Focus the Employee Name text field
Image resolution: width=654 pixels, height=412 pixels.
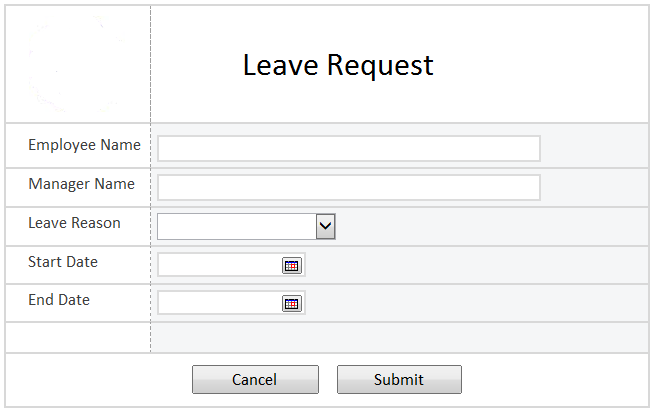click(x=349, y=148)
